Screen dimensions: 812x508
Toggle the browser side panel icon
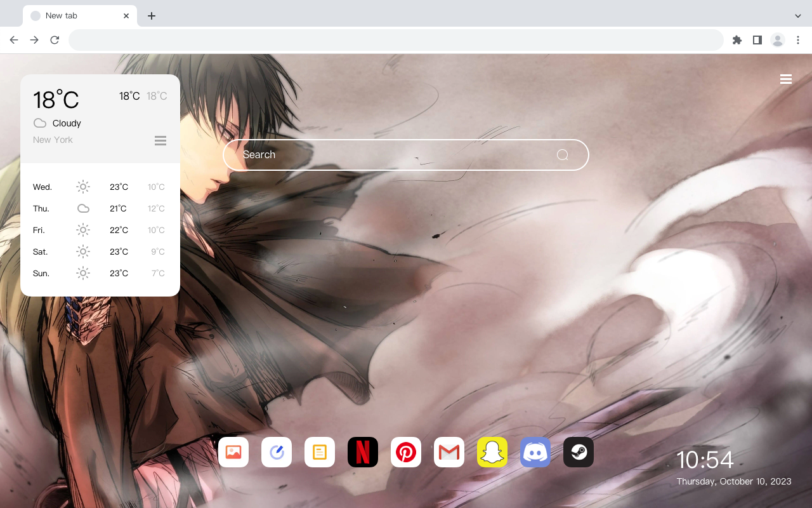[757, 40]
